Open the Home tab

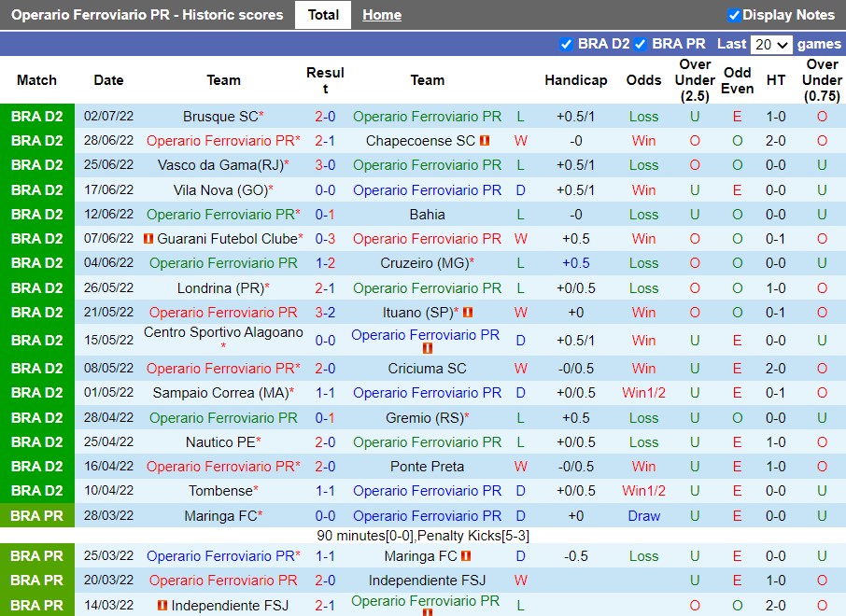382,15
